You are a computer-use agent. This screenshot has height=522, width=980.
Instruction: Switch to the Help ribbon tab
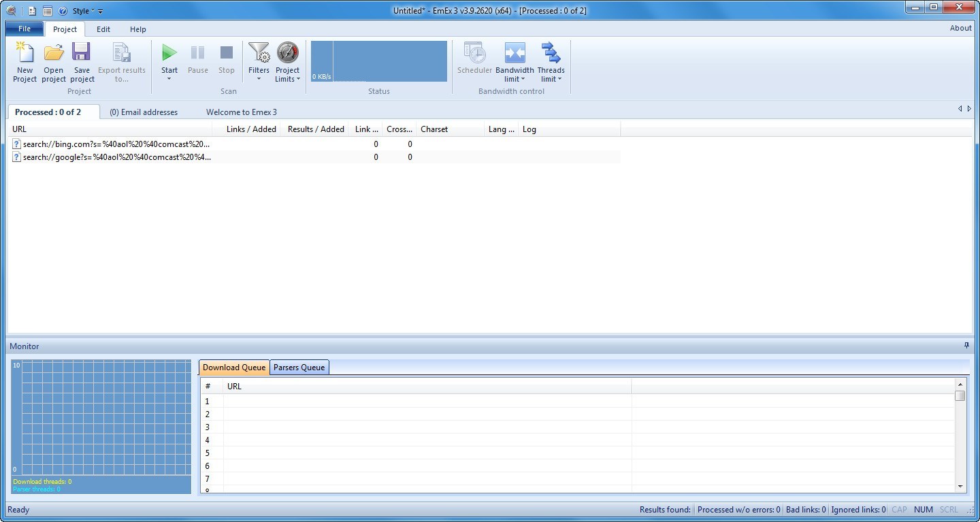138,29
